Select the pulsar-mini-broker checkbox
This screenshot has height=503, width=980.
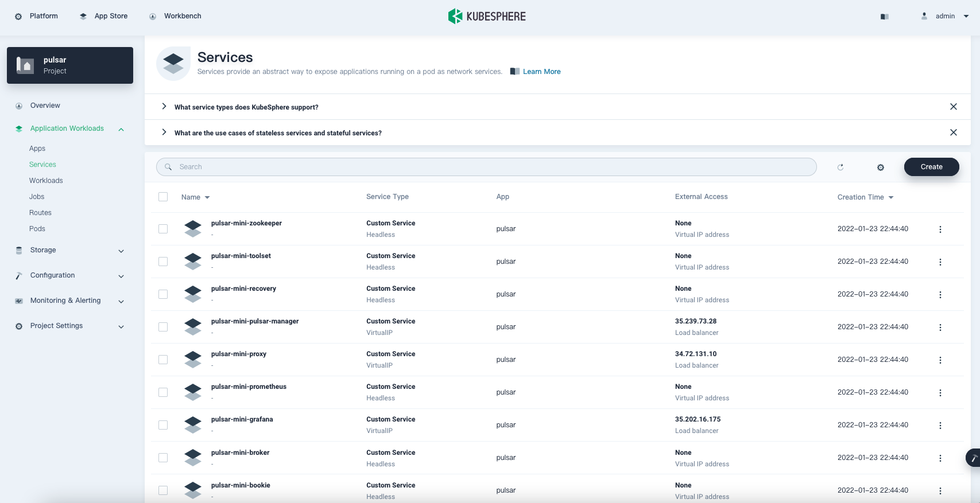(163, 458)
